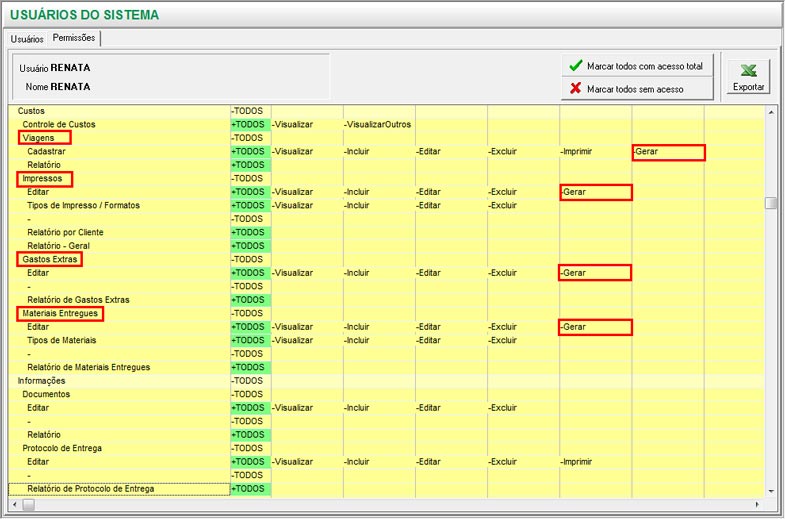Screen dimensions: 785x519
Task: Select the Materiais Entregues group row
Action: click(119, 314)
